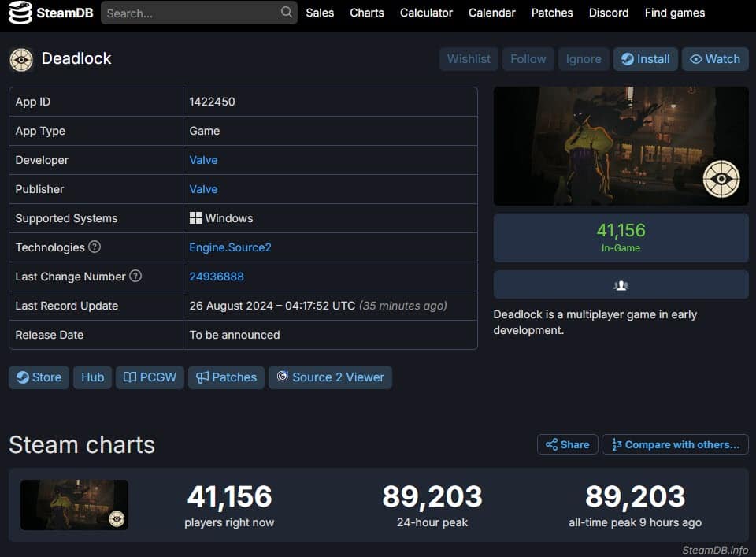
Task: Click the 41,156 players right now stat
Action: click(x=229, y=505)
